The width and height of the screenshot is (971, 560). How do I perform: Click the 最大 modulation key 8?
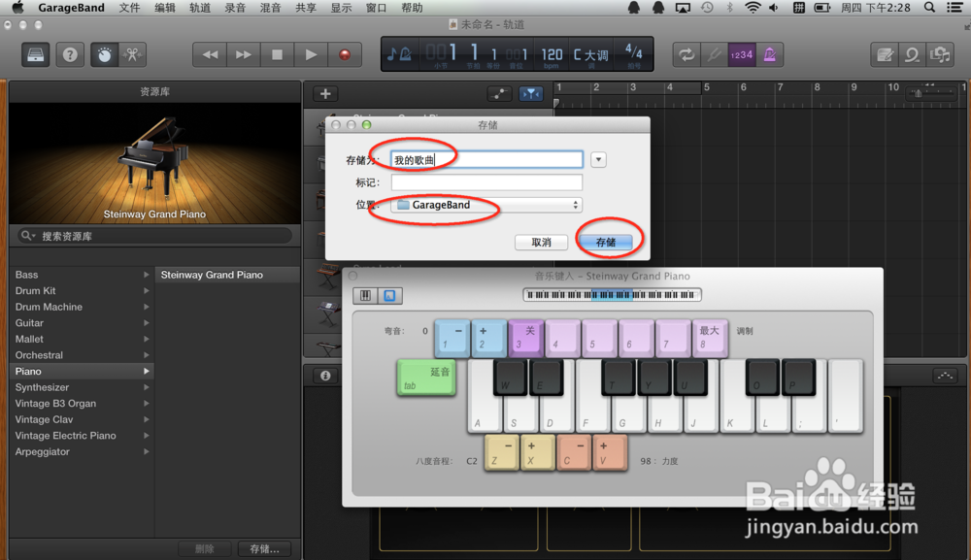point(709,338)
